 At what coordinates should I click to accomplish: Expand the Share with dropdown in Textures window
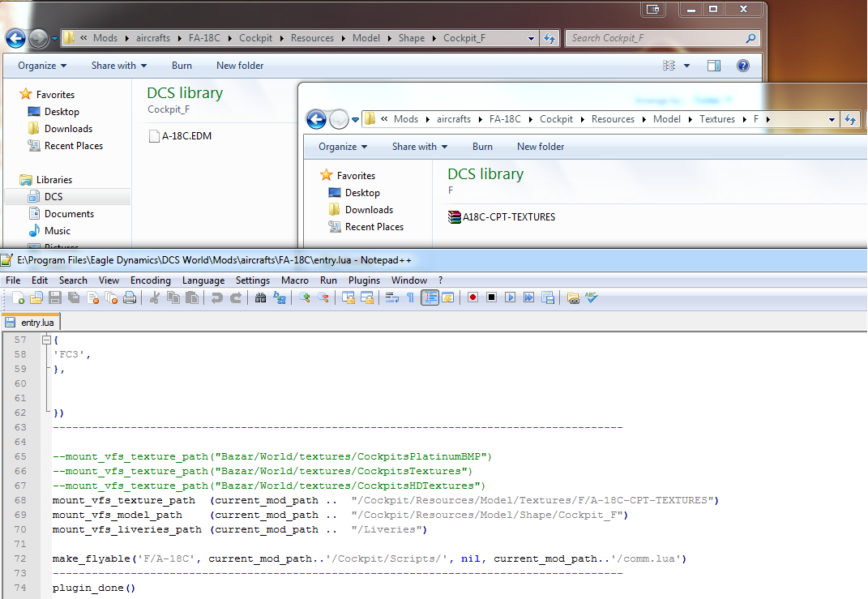[x=420, y=147]
